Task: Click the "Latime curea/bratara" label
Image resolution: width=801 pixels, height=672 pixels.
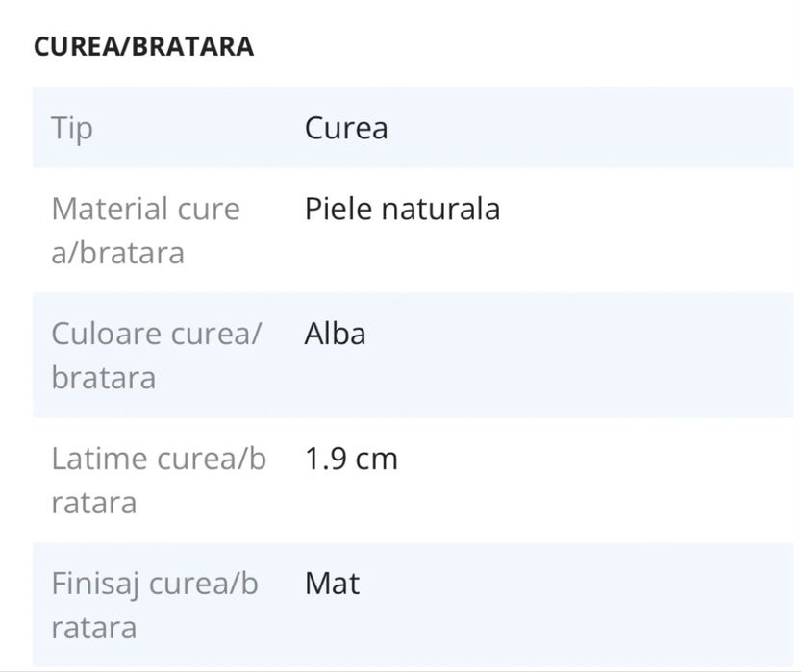Action: click(x=159, y=481)
